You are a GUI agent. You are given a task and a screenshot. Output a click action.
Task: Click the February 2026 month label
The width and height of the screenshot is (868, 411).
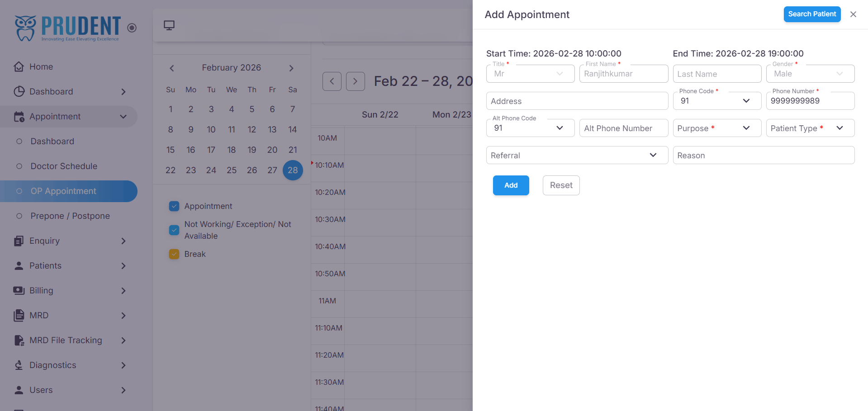[x=232, y=68]
